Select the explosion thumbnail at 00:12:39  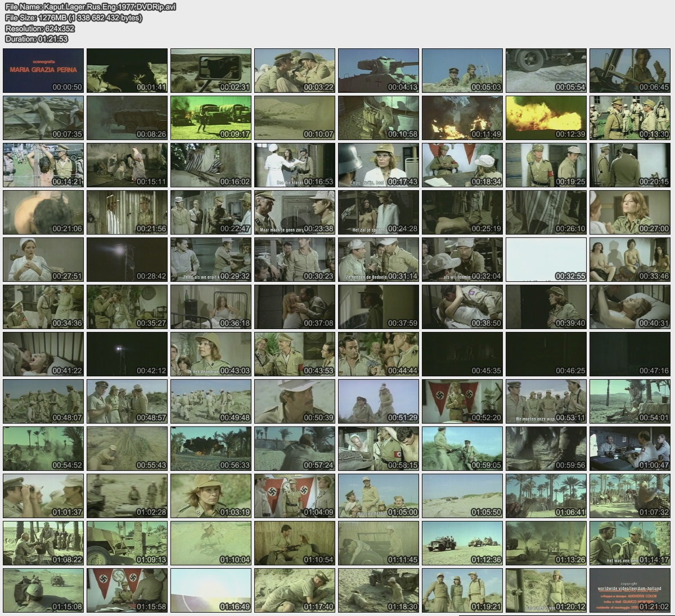pos(546,118)
